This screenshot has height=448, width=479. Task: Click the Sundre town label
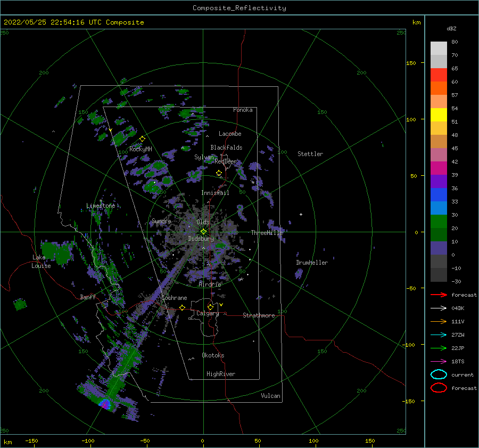162,221
